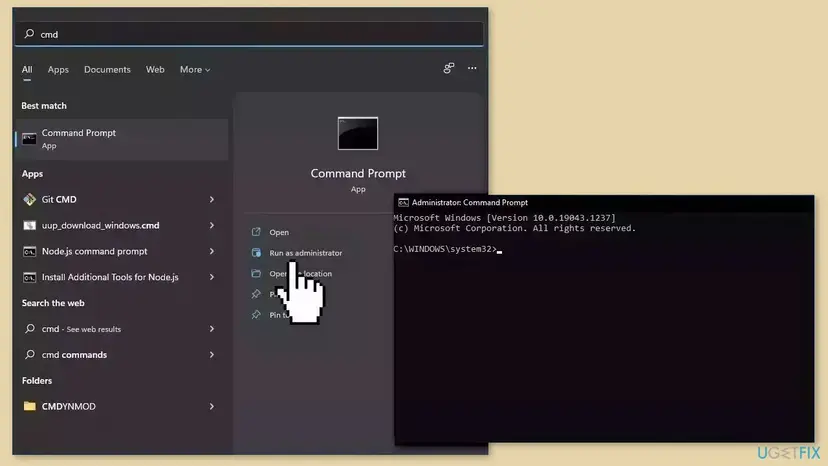This screenshot has height=466, width=828.
Task: Click search icon beside cmd commands
Action: tap(30, 355)
